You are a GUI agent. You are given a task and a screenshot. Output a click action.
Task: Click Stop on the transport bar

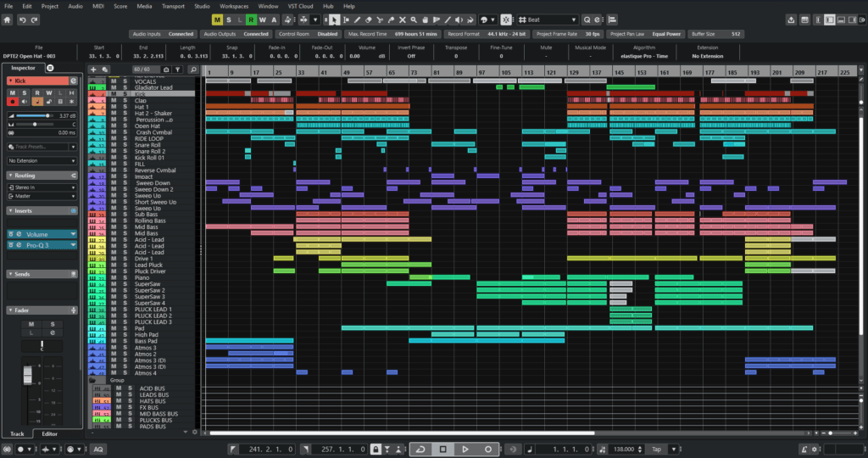pos(442,450)
